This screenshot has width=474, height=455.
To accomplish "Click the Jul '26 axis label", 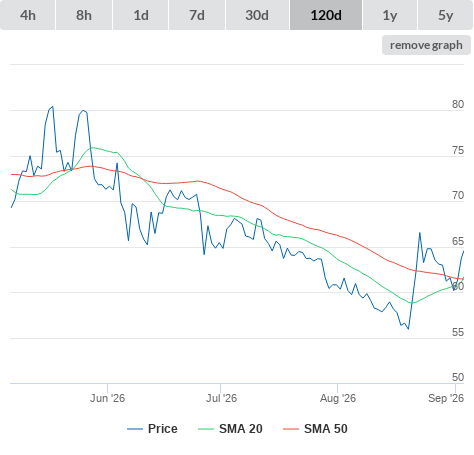I will click(221, 398).
